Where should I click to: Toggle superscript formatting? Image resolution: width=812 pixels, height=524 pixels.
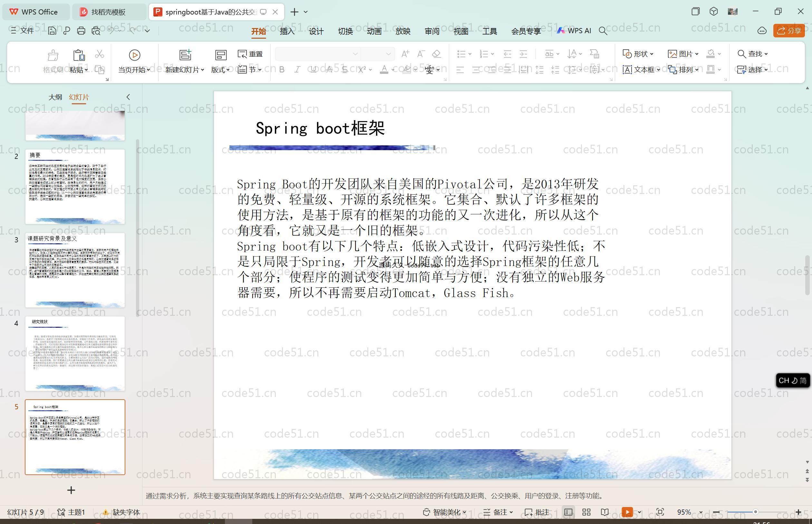click(362, 70)
